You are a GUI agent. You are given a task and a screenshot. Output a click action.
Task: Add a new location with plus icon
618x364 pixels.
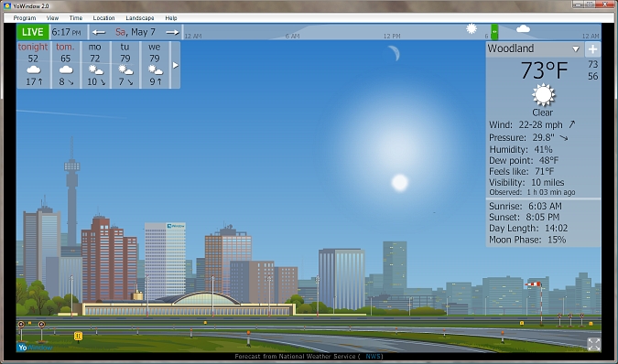(x=592, y=49)
